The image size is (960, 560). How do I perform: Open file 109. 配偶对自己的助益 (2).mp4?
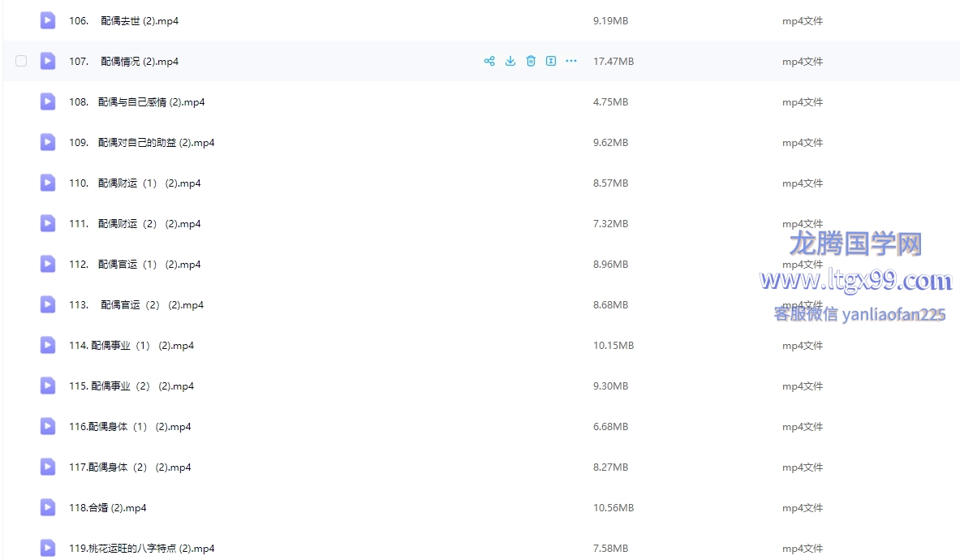pyautogui.click(x=141, y=143)
